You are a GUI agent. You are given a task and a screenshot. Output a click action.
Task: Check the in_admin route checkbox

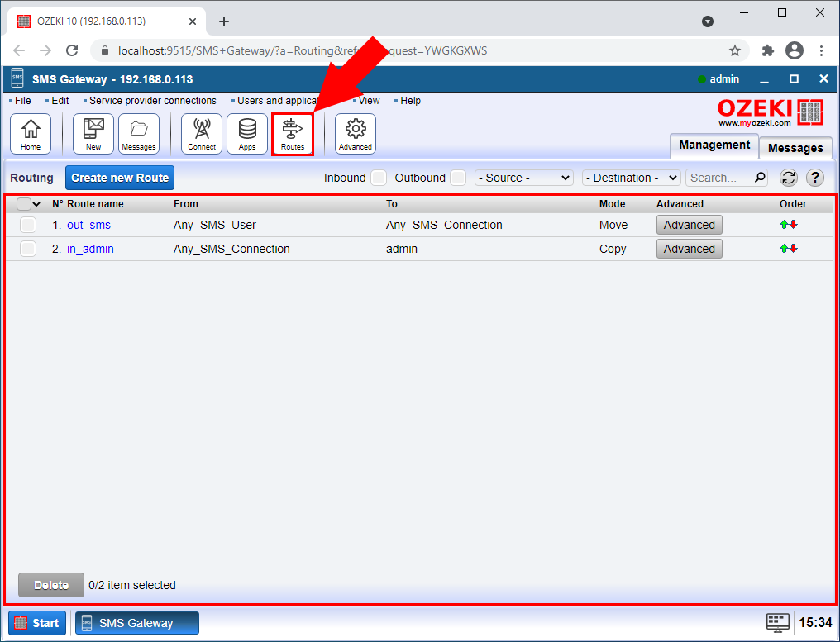click(x=28, y=249)
